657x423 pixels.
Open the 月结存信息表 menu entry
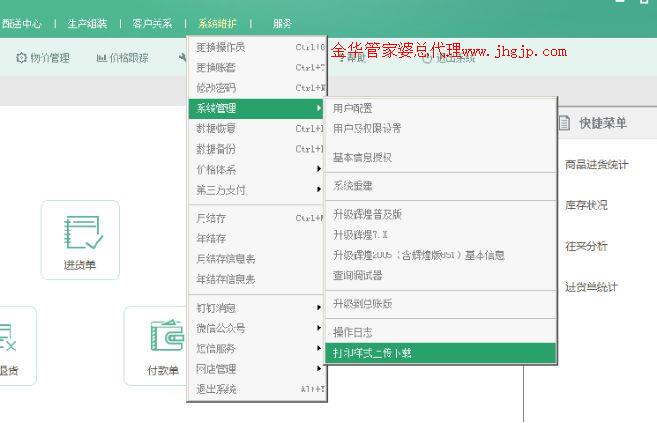click(257, 259)
